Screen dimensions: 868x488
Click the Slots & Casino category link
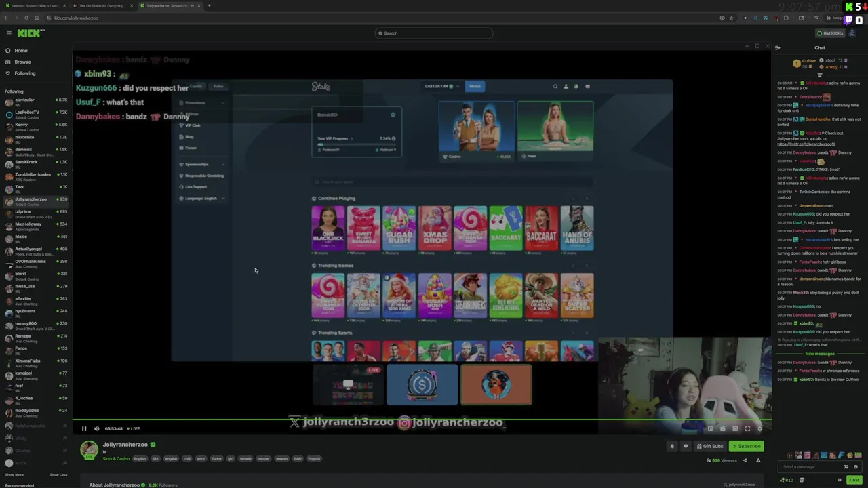tap(116, 459)
